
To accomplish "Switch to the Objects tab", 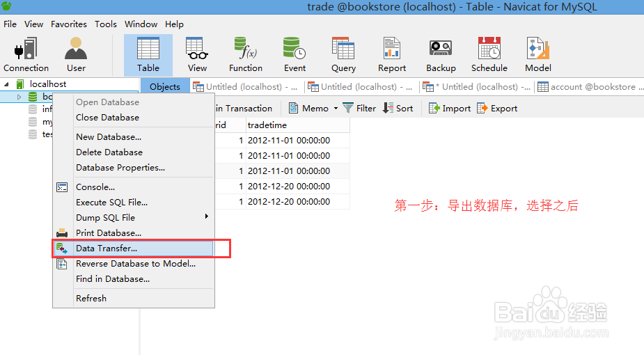I will coord(165,86).
